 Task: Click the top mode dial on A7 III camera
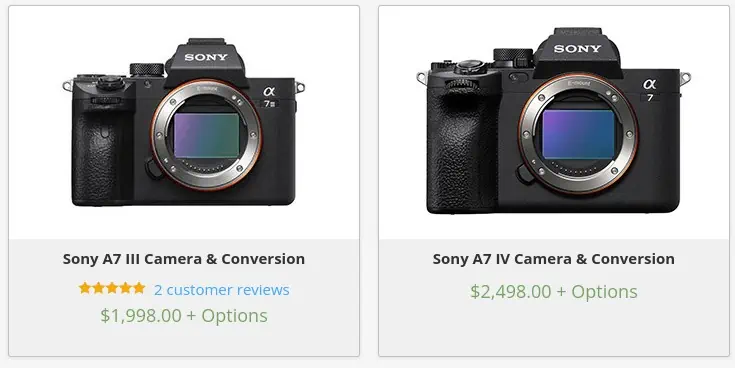pyautogui.click(x=147, y=69)
